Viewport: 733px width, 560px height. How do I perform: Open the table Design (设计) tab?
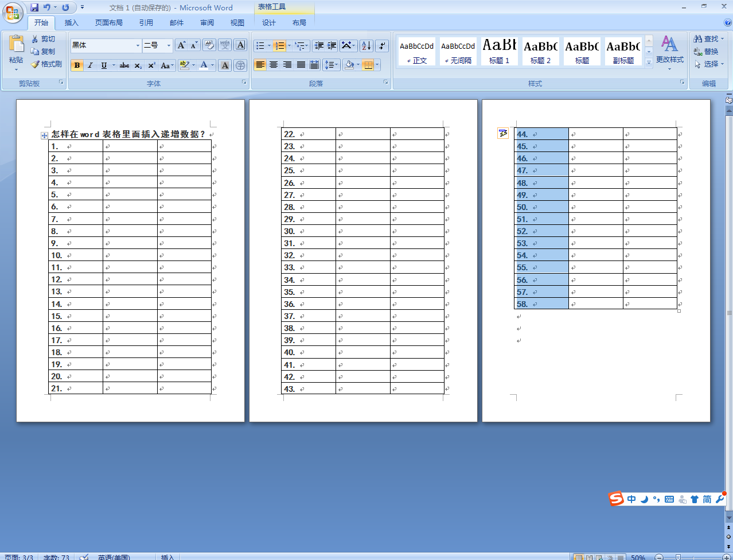[x=269, y=23]
